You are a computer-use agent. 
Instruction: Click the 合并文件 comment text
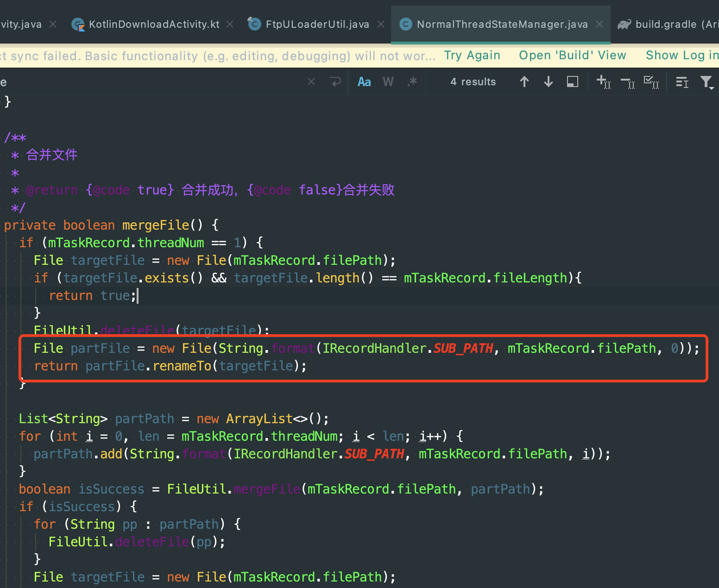point(52,155)
